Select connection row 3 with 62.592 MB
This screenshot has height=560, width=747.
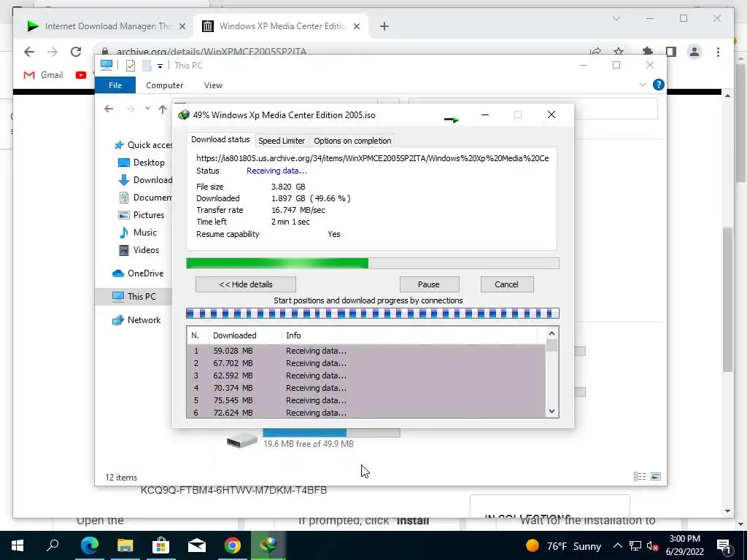(366, 376)
